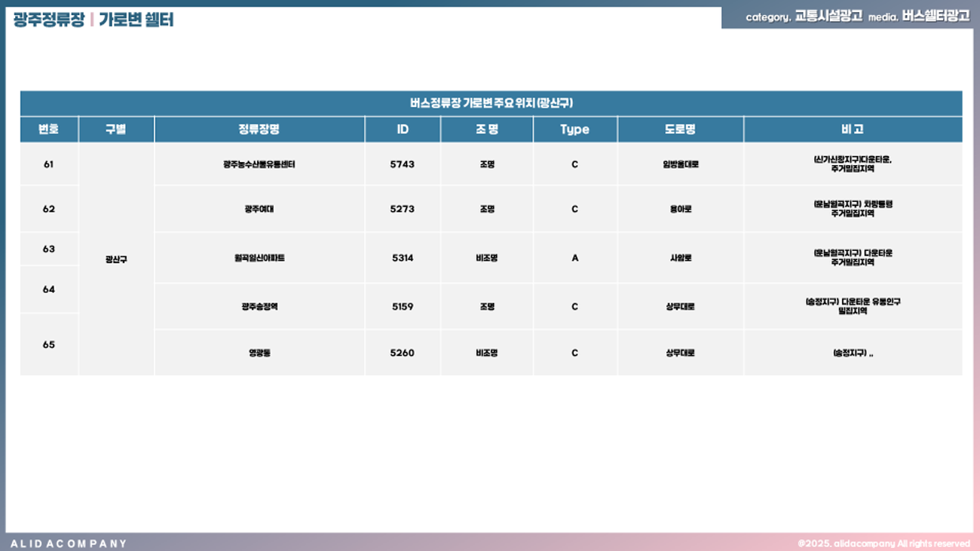Image resolution: width=980 pixels, height=551 pixels.
Task: Click the 구별 column header
Action: [x=116, y=130]
